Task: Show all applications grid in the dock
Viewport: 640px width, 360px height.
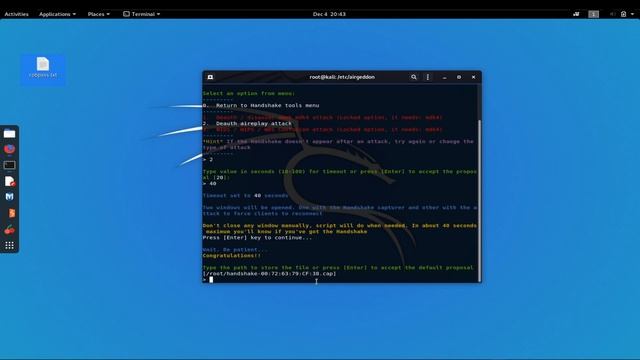Action: tap(9, 245)
